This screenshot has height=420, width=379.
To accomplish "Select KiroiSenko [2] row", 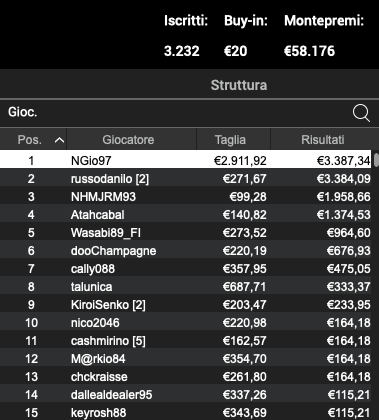I will 186,305.
